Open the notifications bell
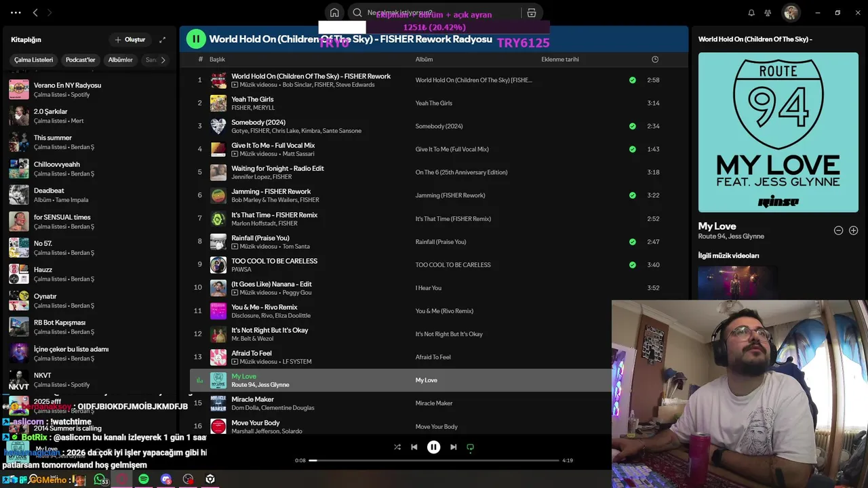868x488 pixels. [751, 13]
